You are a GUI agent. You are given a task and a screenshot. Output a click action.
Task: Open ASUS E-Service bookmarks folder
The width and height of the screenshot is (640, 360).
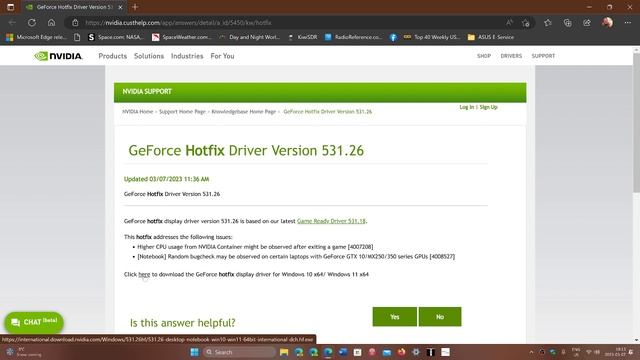point(491,37)
